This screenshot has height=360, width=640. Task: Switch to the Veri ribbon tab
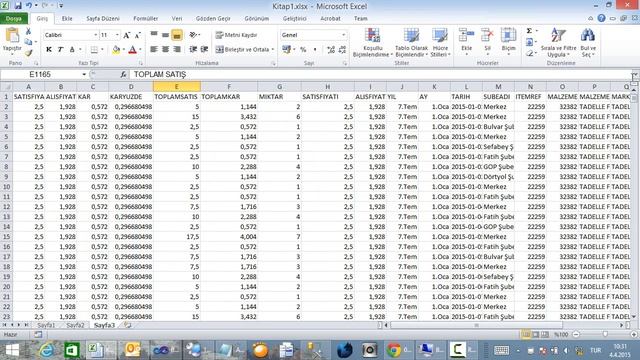coord(177,18)
